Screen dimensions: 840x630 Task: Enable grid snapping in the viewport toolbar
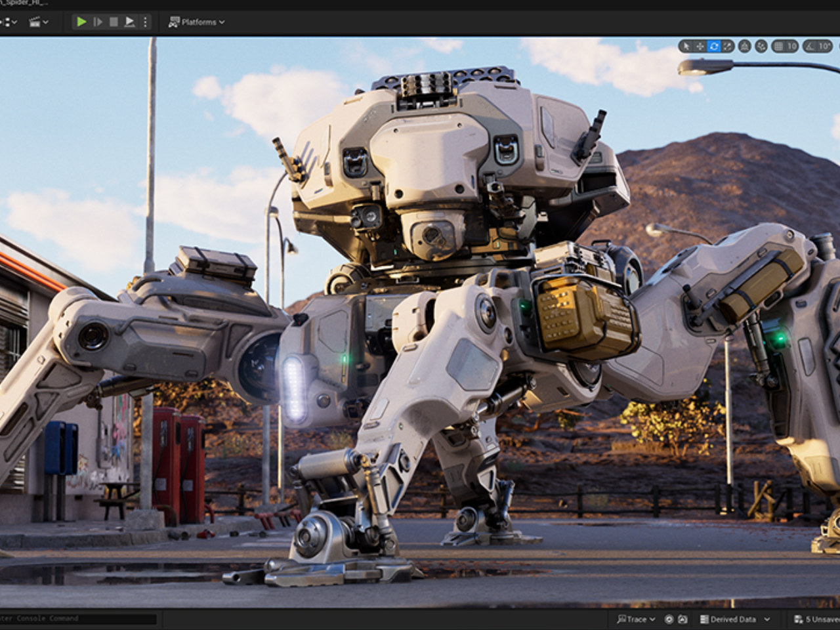[778, 47]
